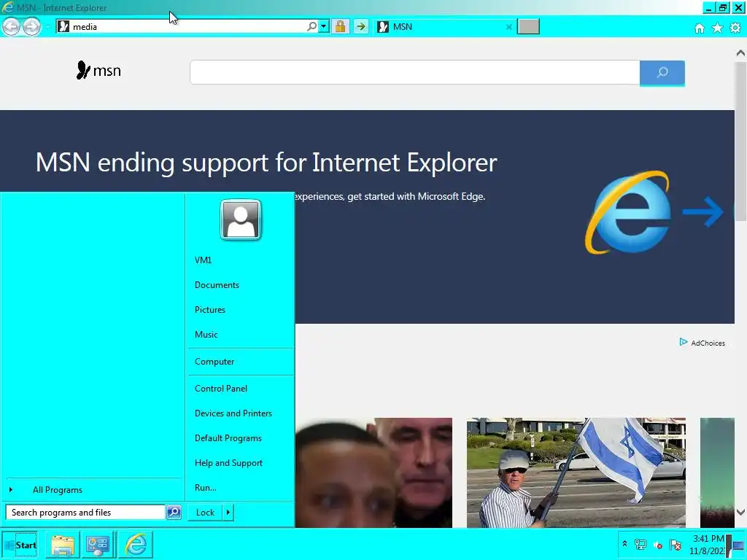The height and width of the screenshot is (560, 747).
Task: Click the page scrollbar up arrow
Action: (740, 52)
